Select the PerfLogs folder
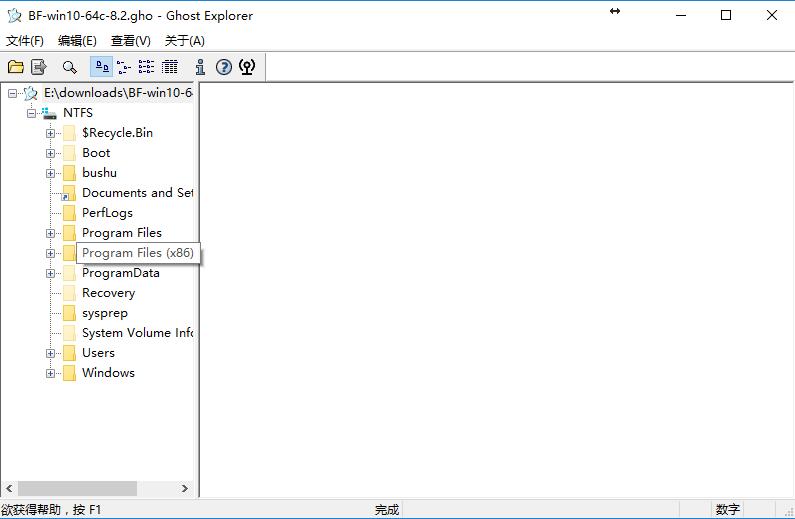795x519 pixels. tap(107, 213)
